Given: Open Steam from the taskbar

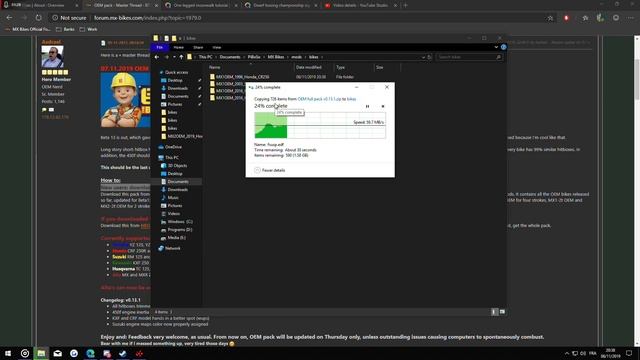Looking at the screenshot, I should coord(123,353).
